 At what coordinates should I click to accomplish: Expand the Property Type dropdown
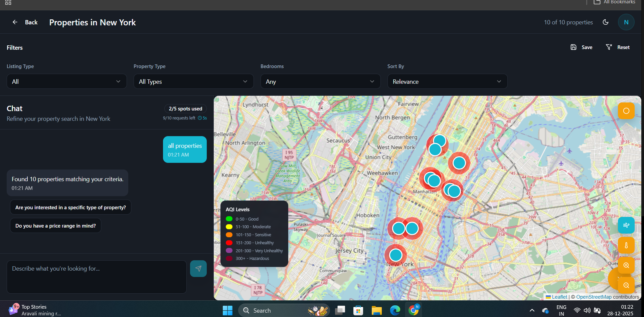pyautogui.click(x=193, y=81)
